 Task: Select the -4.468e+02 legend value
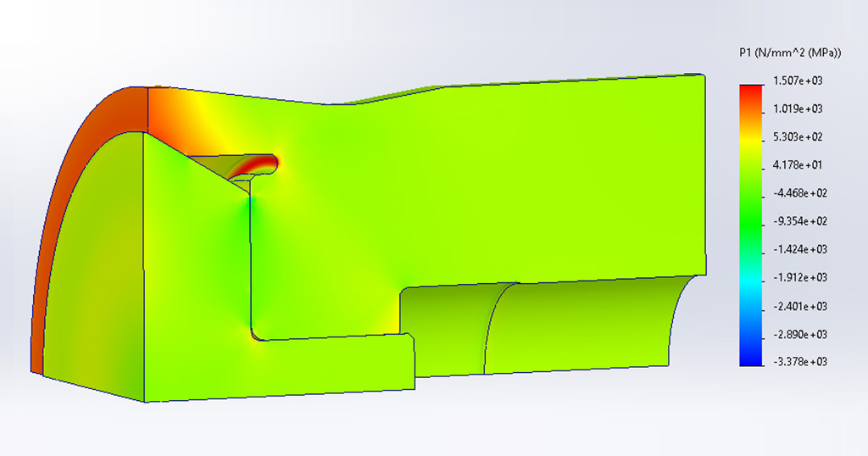[x=798, y=193]
